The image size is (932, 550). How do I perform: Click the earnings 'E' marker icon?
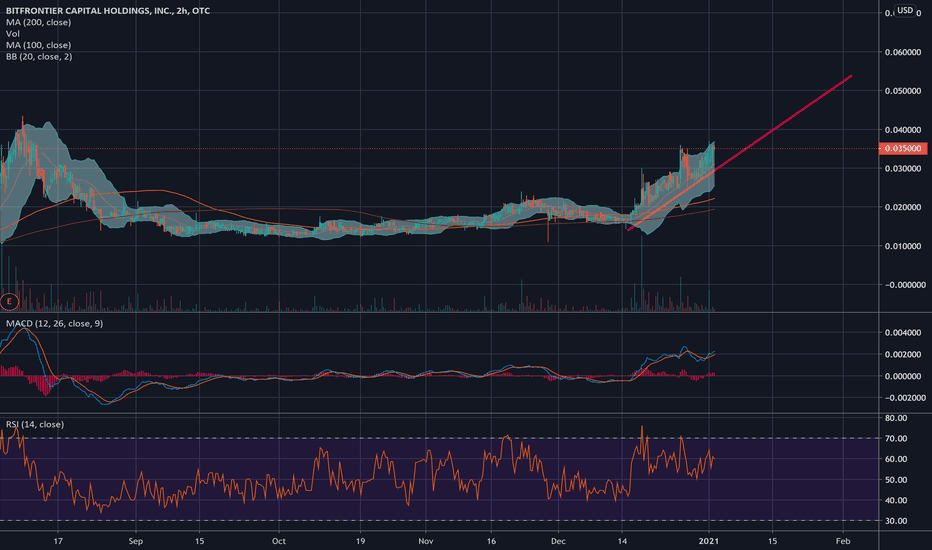pyautogui.click(x=9, y=301)
